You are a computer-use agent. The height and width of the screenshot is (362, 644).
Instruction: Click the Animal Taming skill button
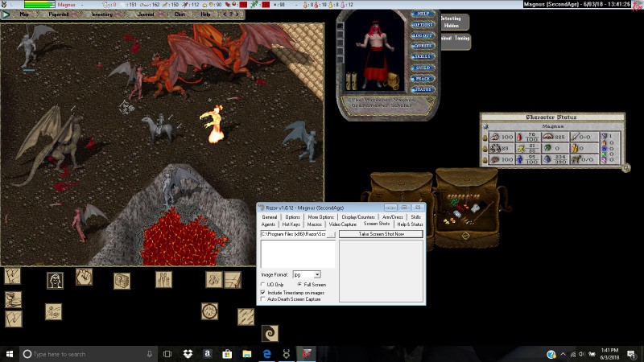pos(455,41)
